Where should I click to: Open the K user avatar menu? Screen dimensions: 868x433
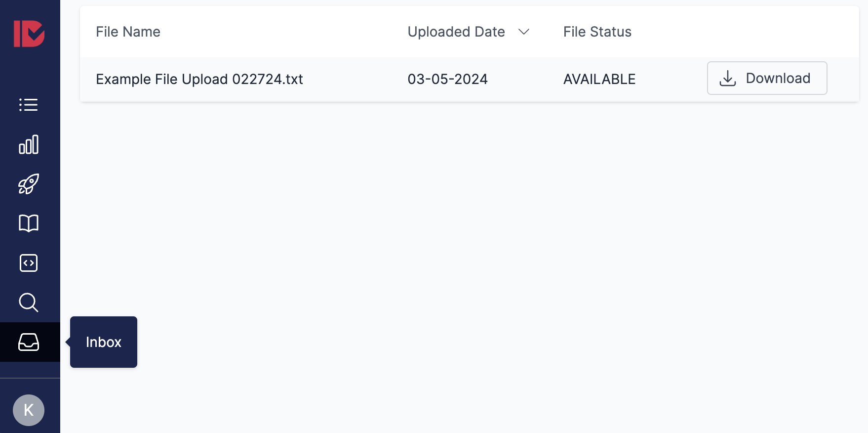pos(29,410)
